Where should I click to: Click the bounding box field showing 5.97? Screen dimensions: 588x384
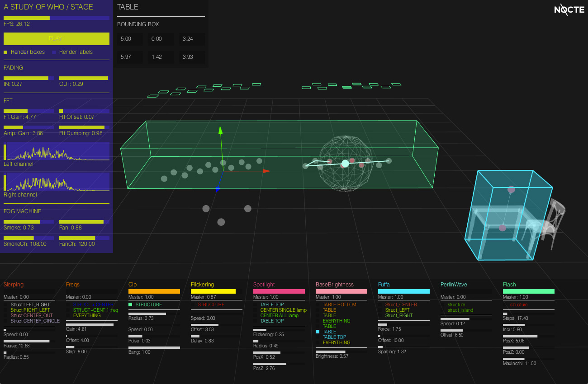coord(129,57)
